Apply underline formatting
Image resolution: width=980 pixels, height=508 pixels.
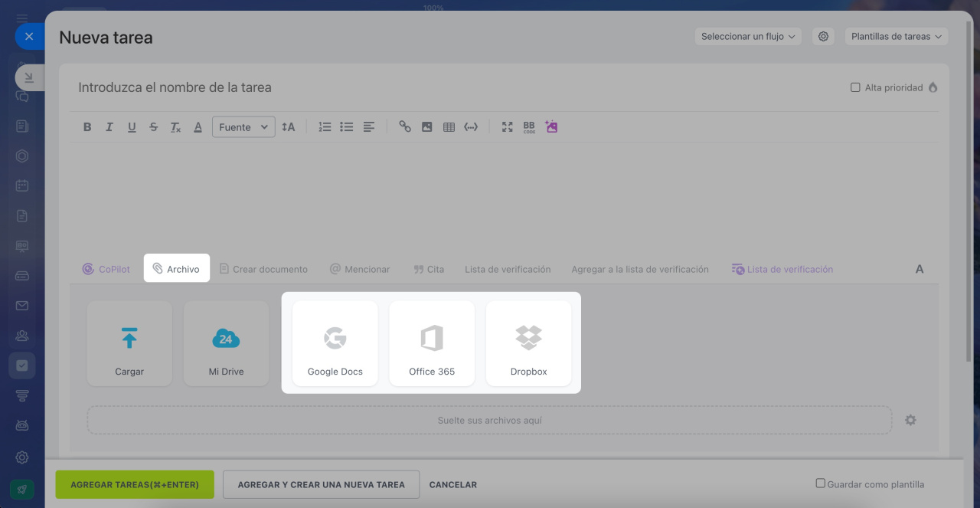tap(132, 127)
